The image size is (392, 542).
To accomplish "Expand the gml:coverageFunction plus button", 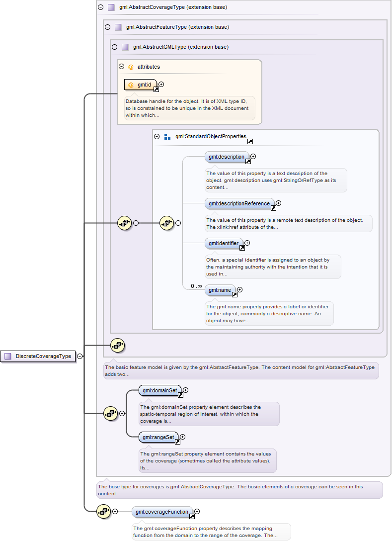I will coord(197,511).
